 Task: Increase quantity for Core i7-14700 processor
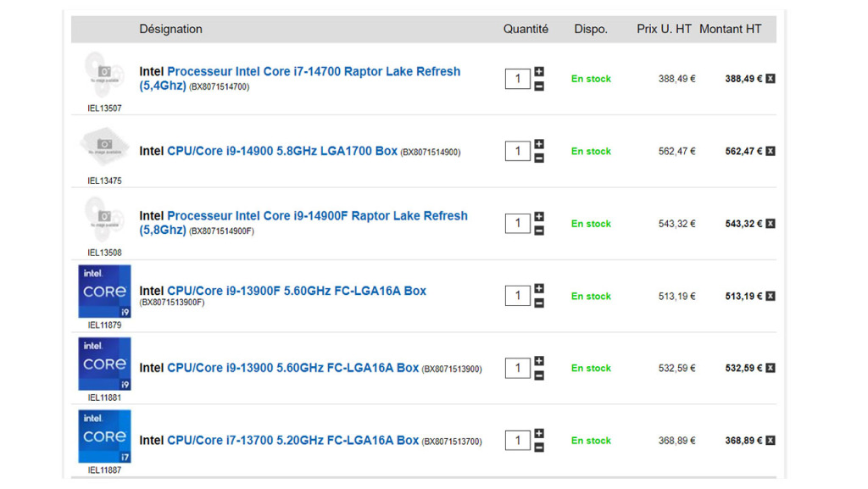point(538,71)
